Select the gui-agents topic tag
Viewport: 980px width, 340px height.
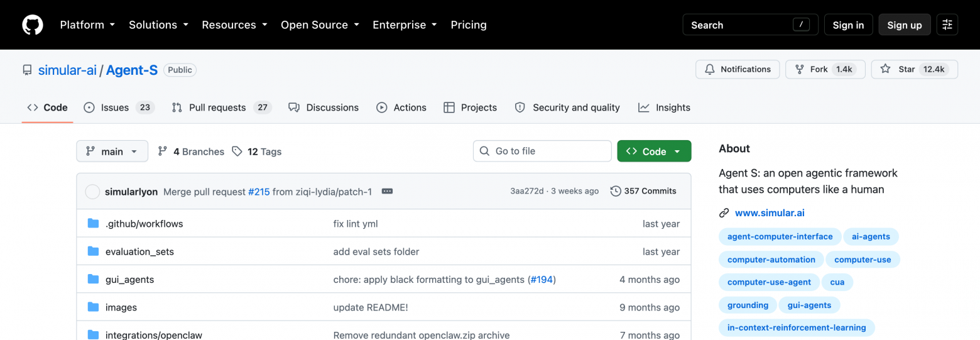(x=809, y=305)
